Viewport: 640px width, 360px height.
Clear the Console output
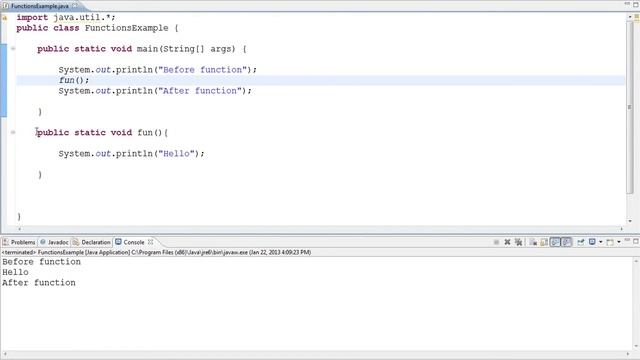pyautogui.click(x=533, y=242)
